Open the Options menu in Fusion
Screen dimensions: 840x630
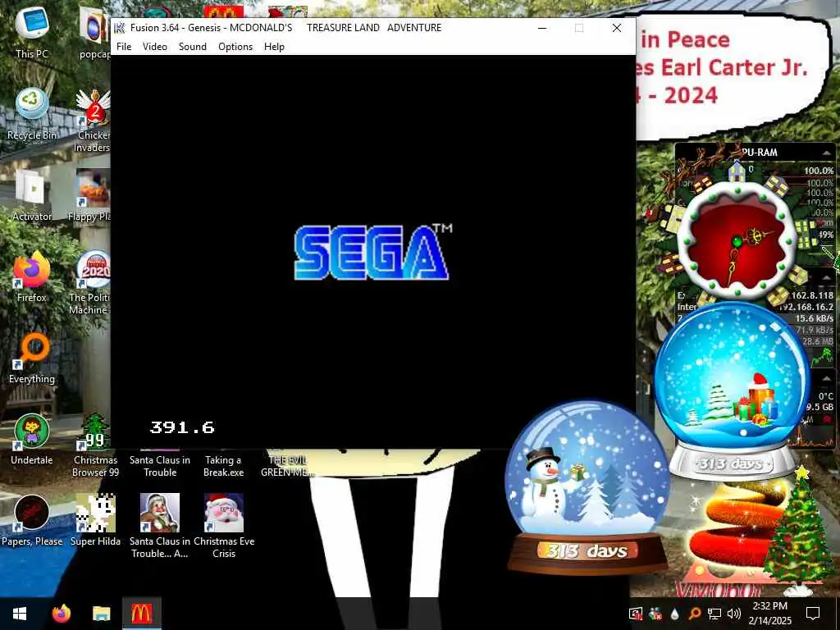click(x=235, y=47)
